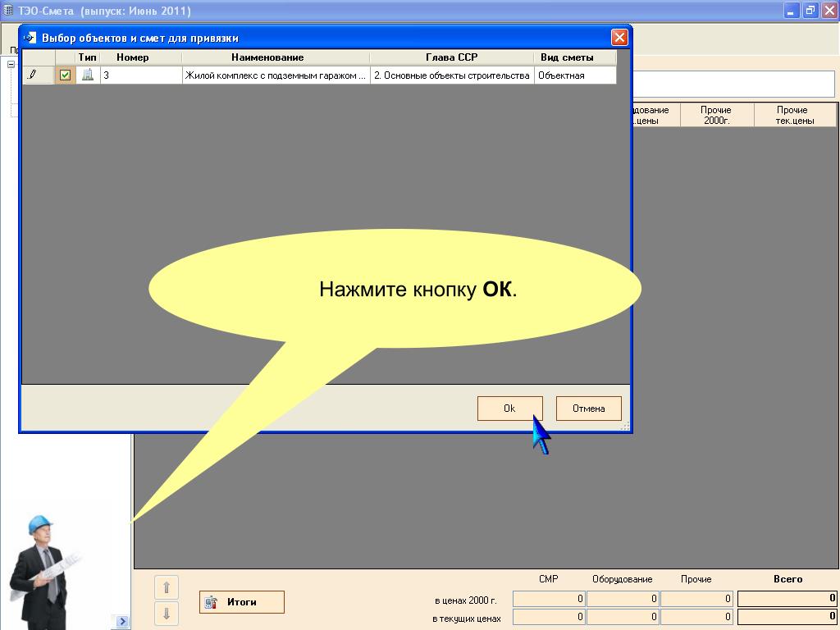The width and height of the screenshot is (840, 630).
Task: Click the small blue arrow near the assistant
Action: point(123,622)
